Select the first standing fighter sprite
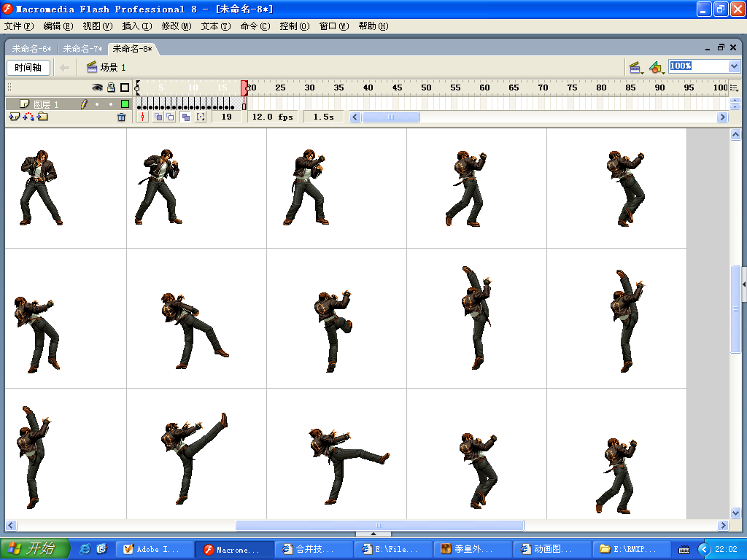747x560 pixels. (x=40, y=187)
